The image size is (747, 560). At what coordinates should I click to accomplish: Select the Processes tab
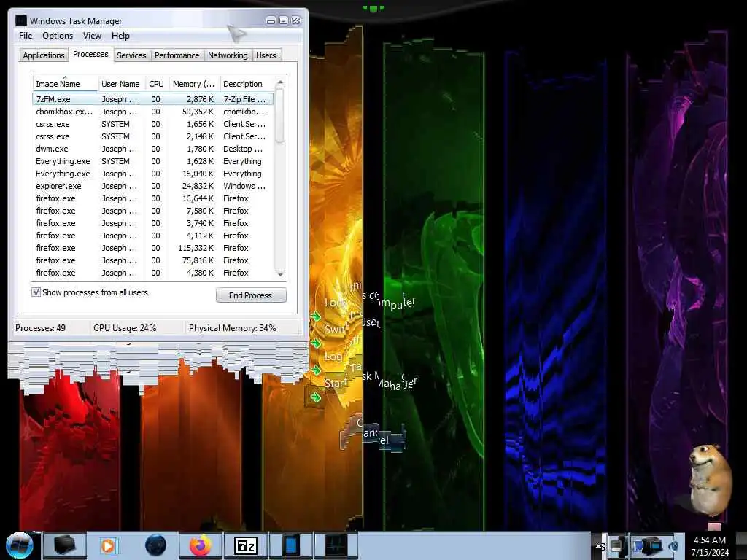click(90, 54)
